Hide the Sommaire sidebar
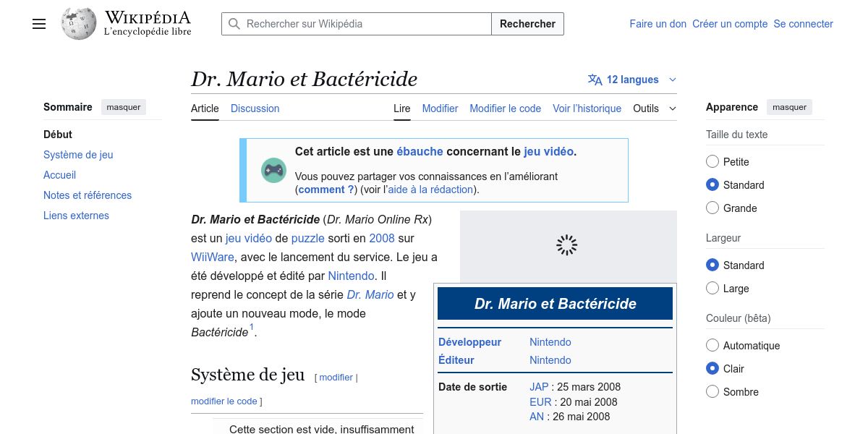The image size is (868, 434). [124, 107]
